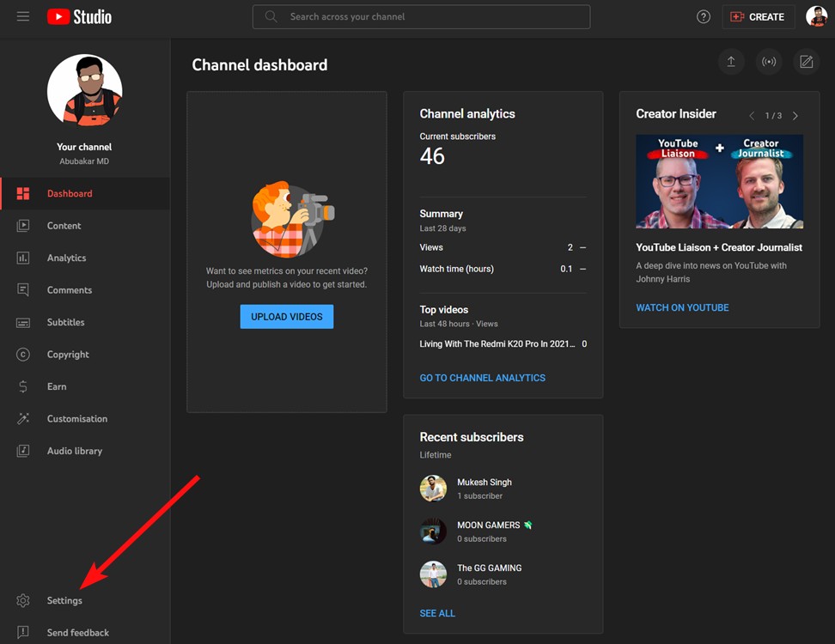Click the Audio library music icon
Screen dimensions: 835x644
[x=23, y=451]
